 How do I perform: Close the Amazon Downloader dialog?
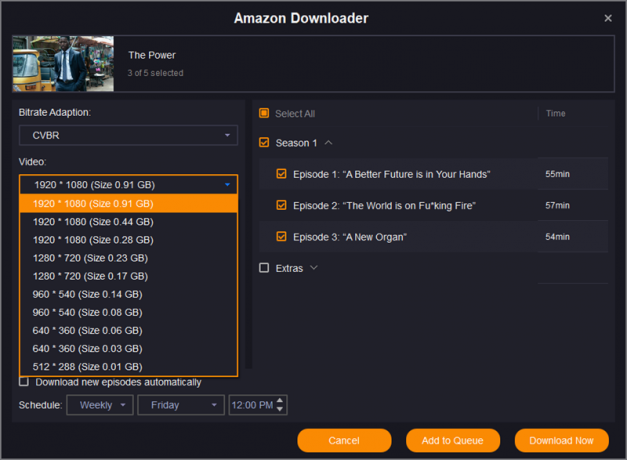tap(608, 18)
